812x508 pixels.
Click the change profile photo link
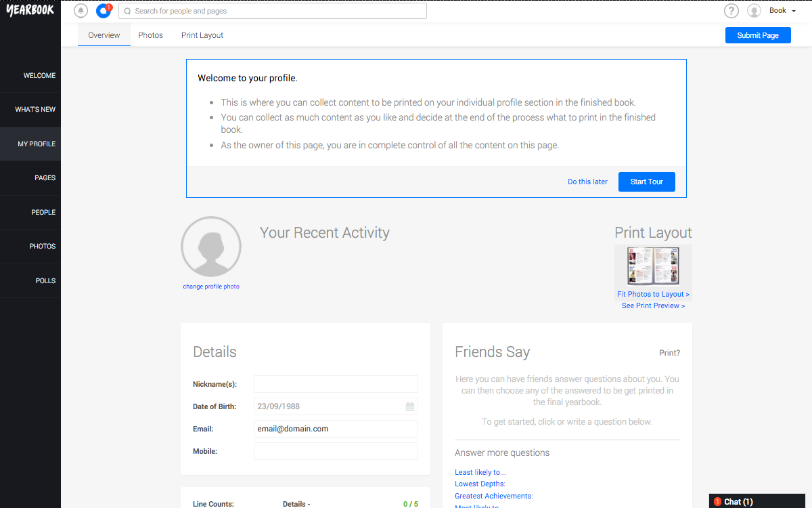coord(211,287)
